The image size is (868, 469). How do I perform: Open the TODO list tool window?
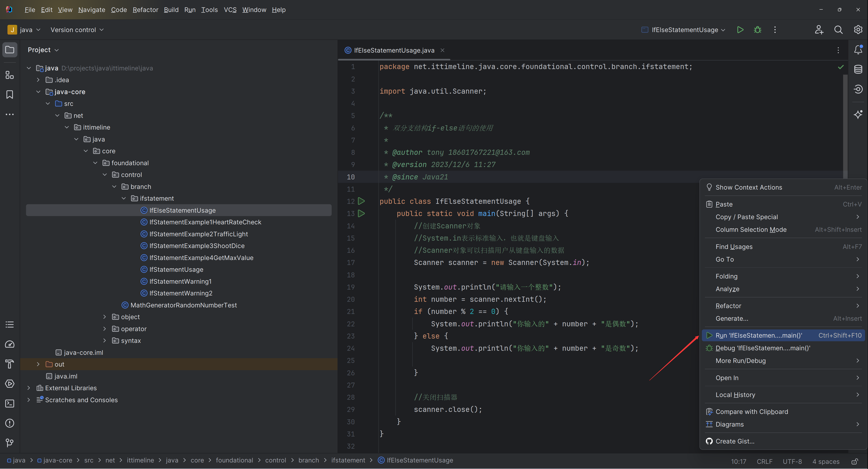click(x=10, y=325)
